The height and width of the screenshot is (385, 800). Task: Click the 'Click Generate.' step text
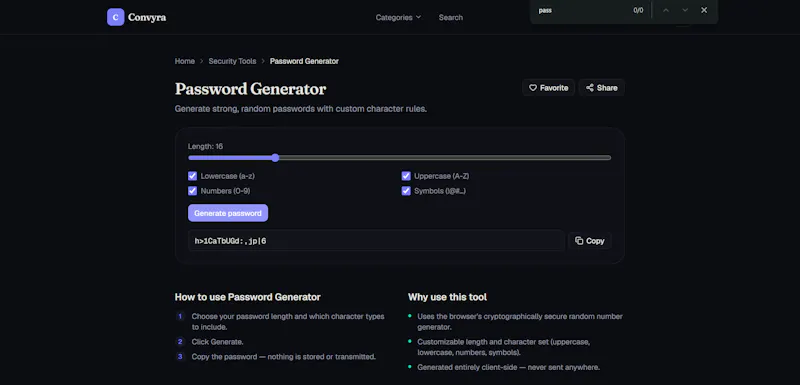pos(217,342)
